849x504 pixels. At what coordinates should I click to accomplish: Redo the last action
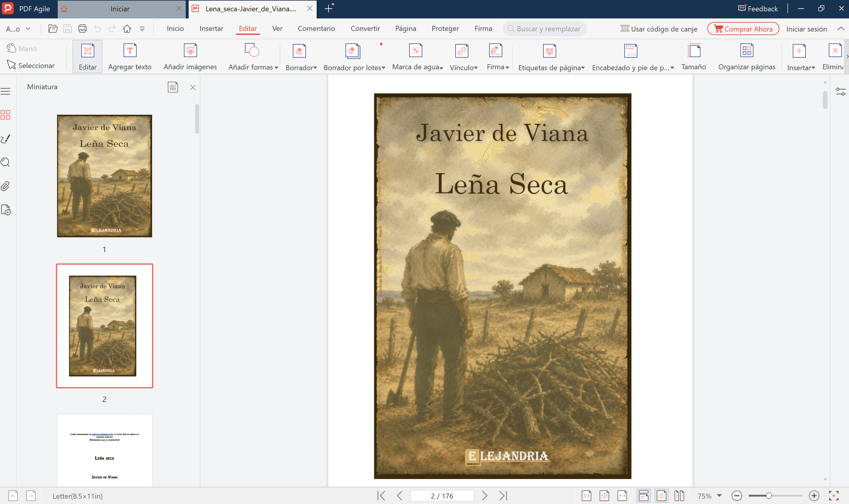pyautogui.click(x=112, y=29)
